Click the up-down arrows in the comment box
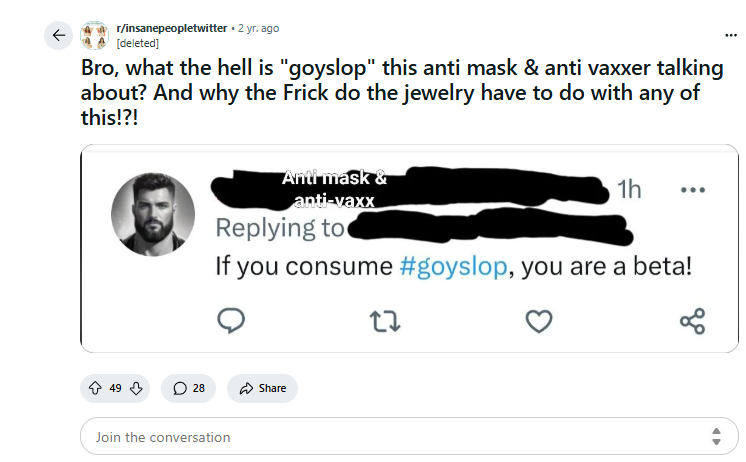This screenshot has height=462, width=746. [x=716, y=437]
